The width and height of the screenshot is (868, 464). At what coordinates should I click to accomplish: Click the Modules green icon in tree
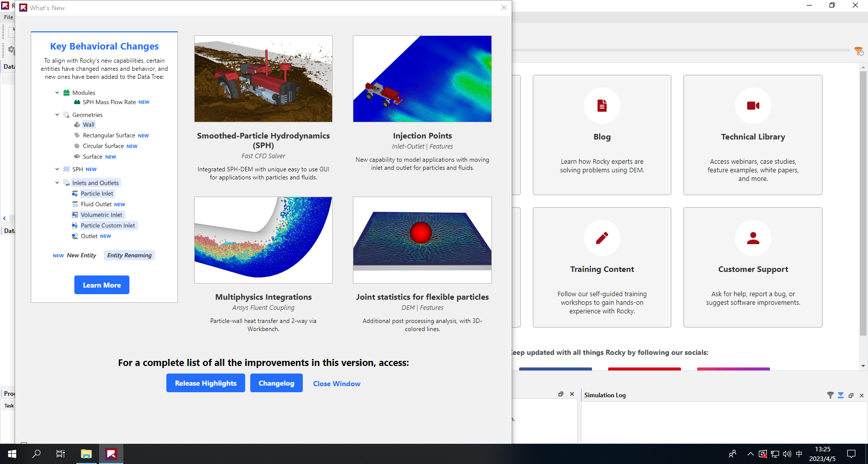pyautogui.click(x=66, y=92)
